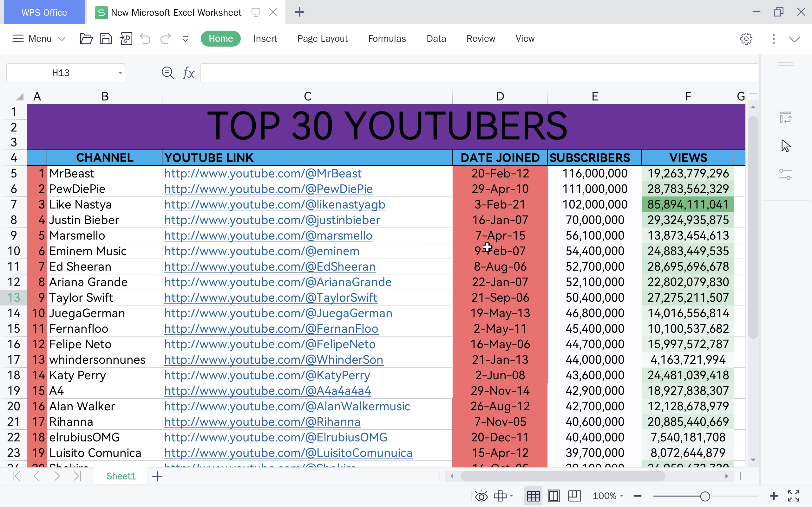This screenshot has width=812, height=507.
Task: Open the settings gear icon
Action: pos(746,39)
